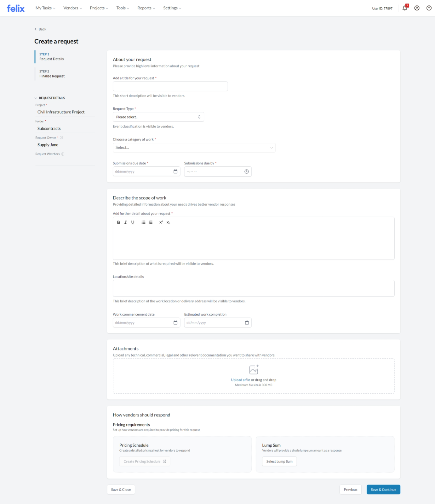Apply subscript formatting
Screen dimensions: 435x504
(169, 222)
